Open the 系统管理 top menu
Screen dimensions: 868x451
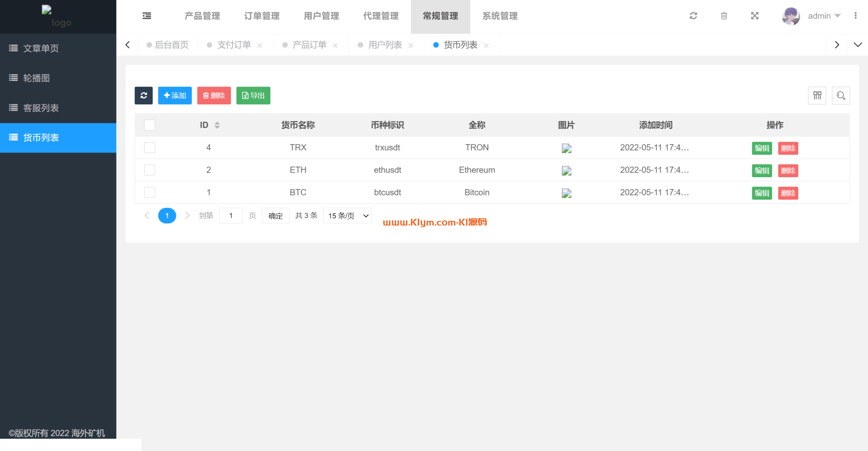[x=500, y=16]
